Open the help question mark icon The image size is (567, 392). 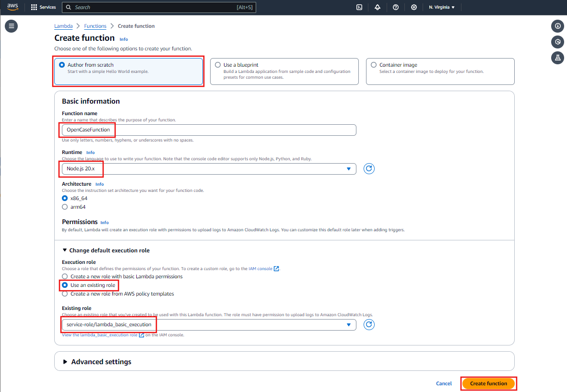click(x=396, y=7)
